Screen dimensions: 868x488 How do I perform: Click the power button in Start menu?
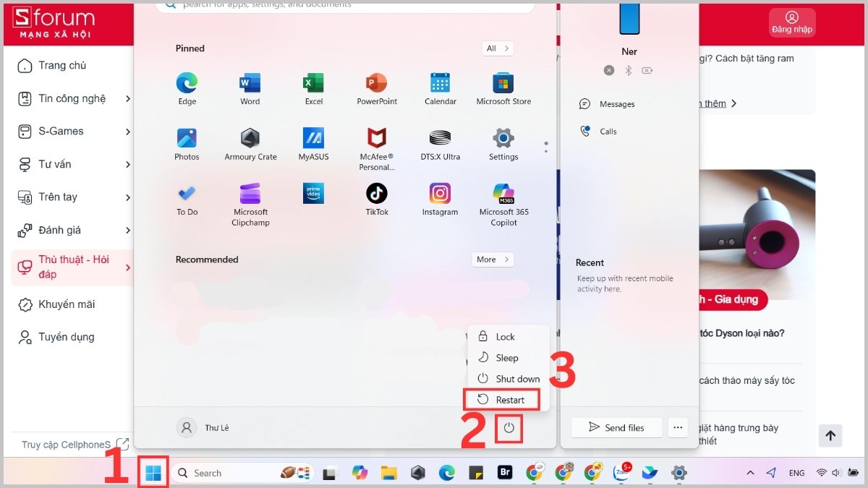(x=509, y=428)
